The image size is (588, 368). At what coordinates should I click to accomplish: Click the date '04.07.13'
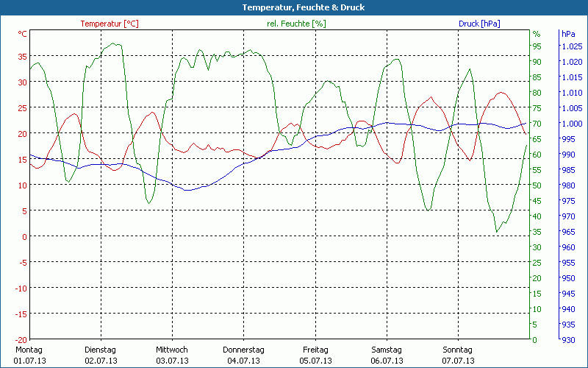(243, 361)
